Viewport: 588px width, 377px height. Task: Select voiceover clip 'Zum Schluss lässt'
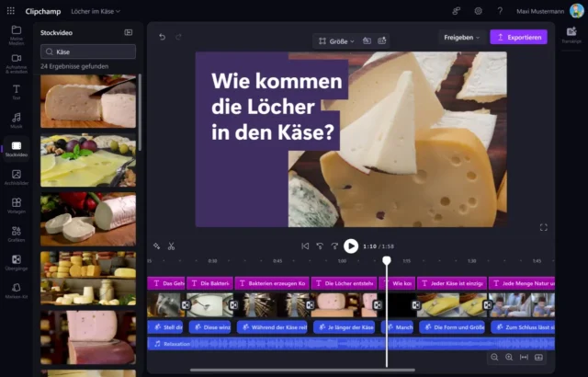coord(523,327)
